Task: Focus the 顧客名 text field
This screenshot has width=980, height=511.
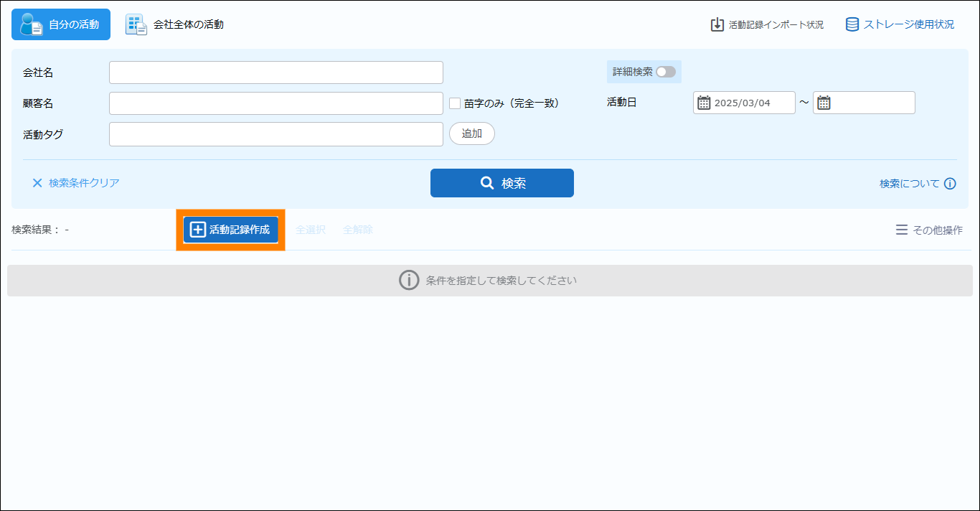Action: tap(275, 103)
